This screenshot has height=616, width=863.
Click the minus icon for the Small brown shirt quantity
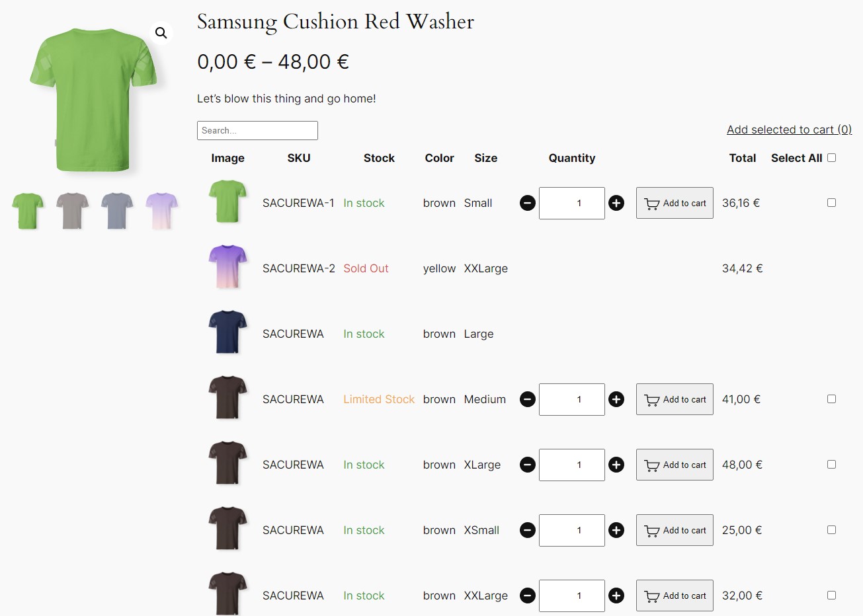[x=527, y=203]
